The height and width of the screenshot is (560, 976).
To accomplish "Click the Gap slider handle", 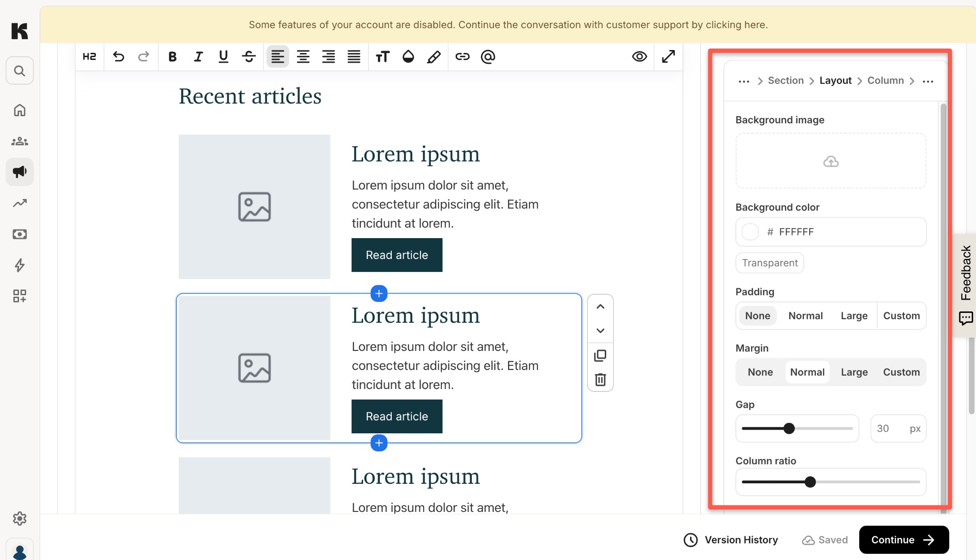I will tap(789, 429).
